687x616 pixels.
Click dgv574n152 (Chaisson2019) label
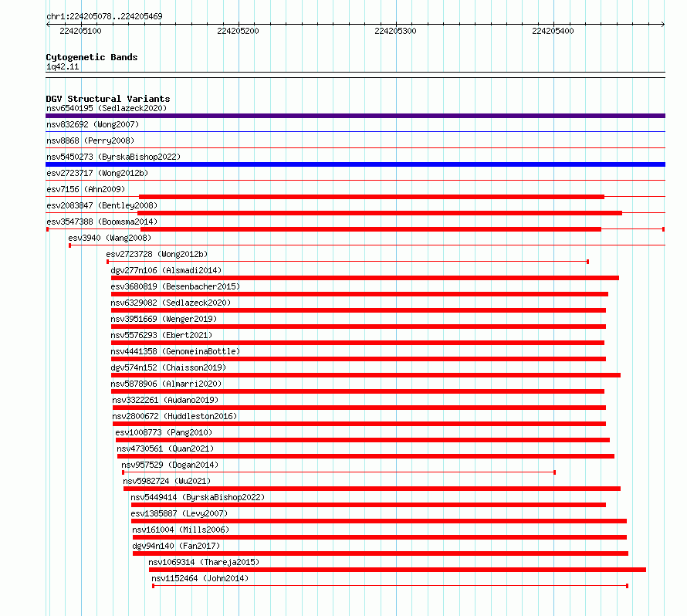(x=168, y=367)
